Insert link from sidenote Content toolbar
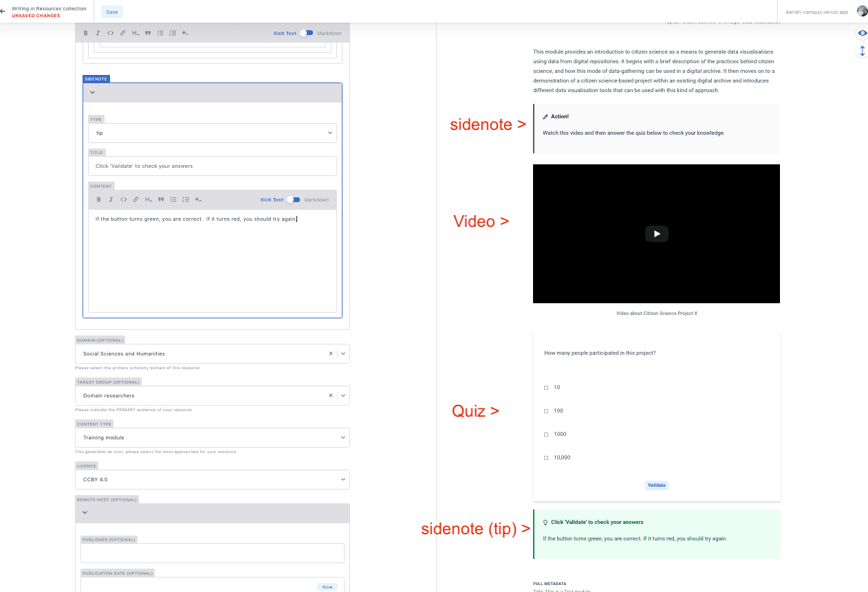868x592 pixels. (135, 200)
